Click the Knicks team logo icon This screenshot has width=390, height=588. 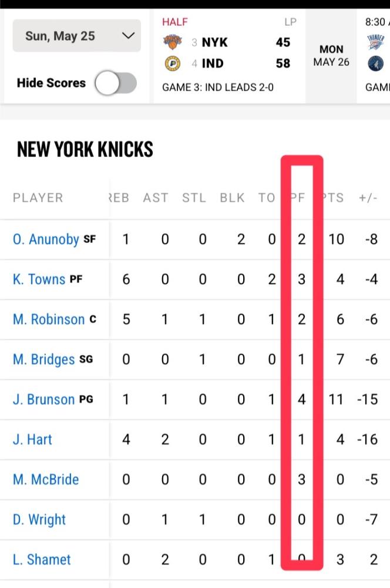pos(172,42)
